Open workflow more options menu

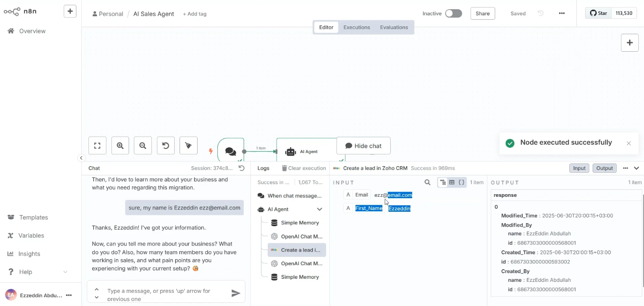(561, 14)
